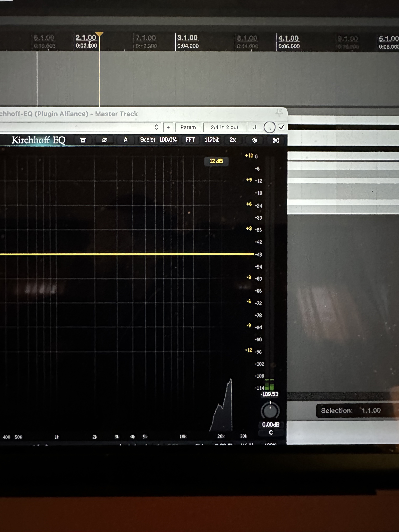
Task: Open the 2x oversampling dropdown
Action: click(x=233, y=140)
